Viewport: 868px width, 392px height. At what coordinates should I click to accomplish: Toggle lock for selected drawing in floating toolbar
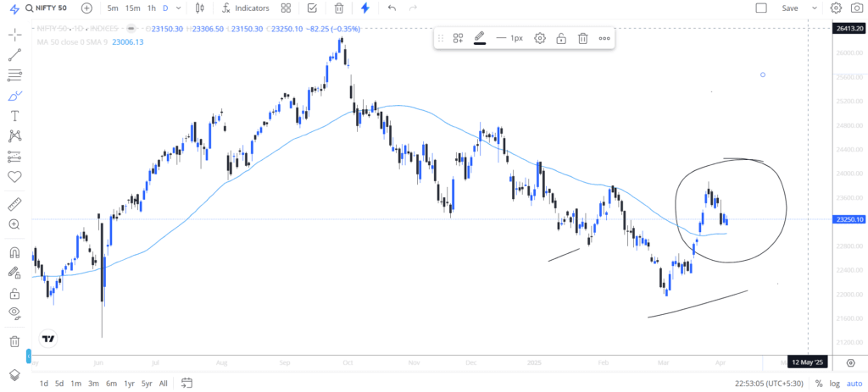tap(561, 38)
